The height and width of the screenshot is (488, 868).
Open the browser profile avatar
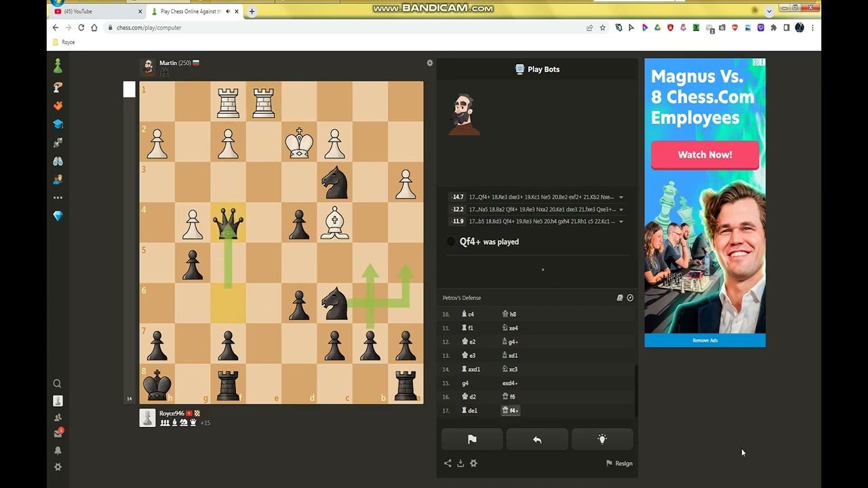click(x=800, y=28)
